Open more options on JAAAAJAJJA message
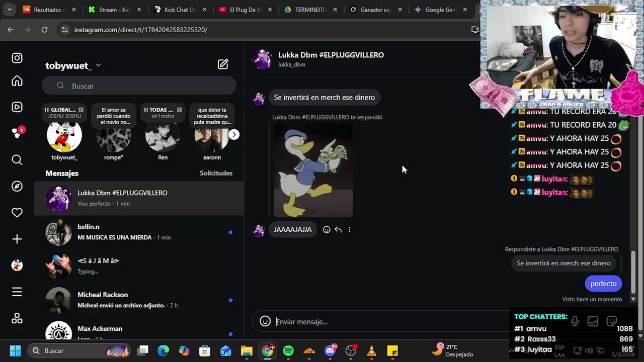644x362 pixels. (x=349, y=230)
